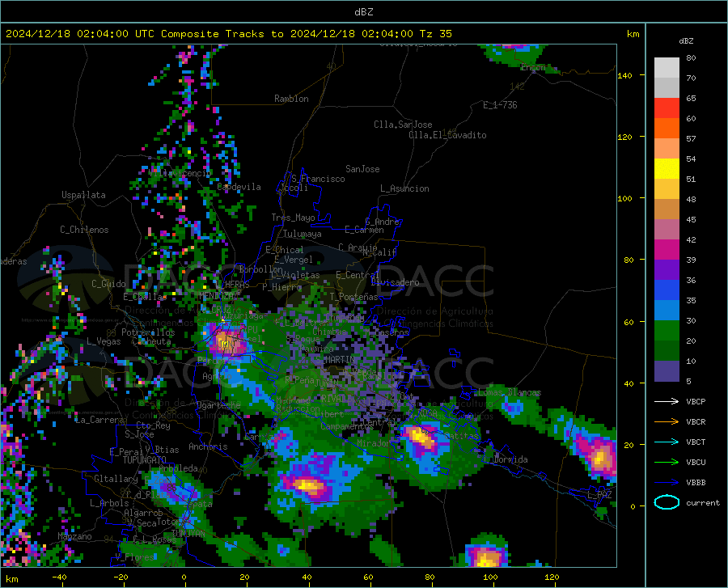Screen dimensions: 728x588
Task: Click the 'L_Vegas' map label
Action: click(104, 341)
